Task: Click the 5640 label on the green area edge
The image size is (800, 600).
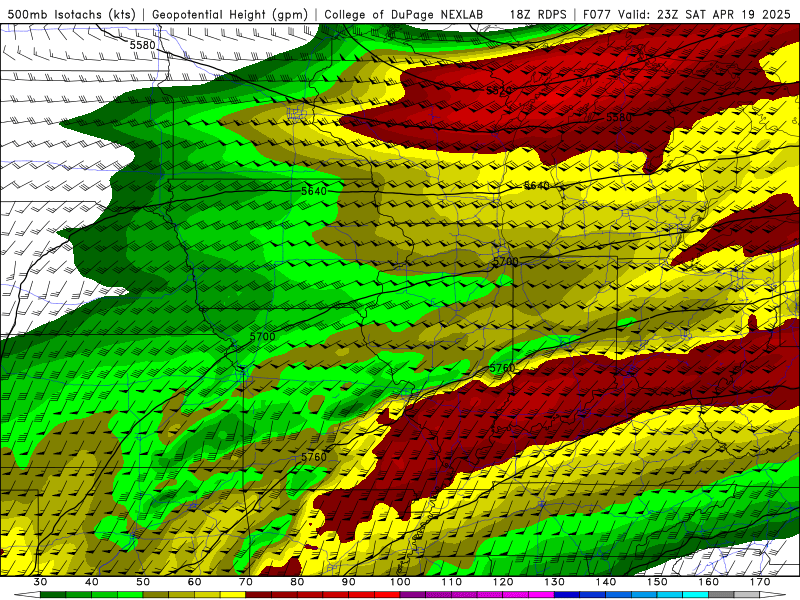Action: (314, 191)
